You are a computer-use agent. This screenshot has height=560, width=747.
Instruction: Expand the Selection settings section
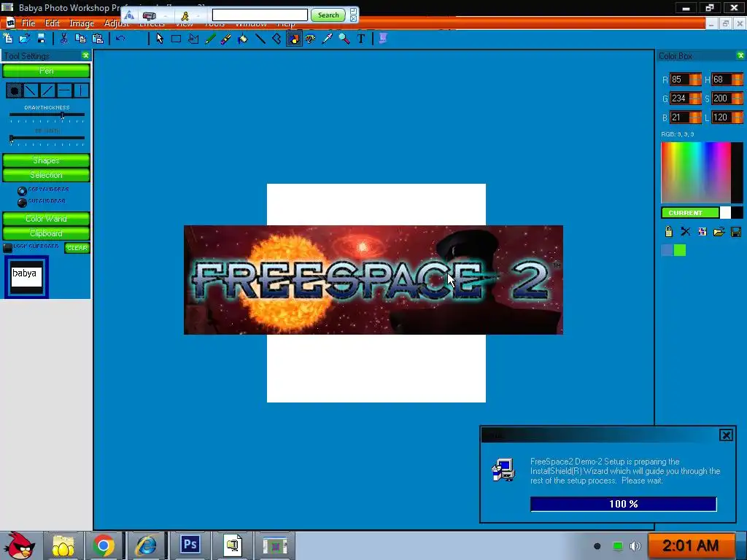point(46,175)
